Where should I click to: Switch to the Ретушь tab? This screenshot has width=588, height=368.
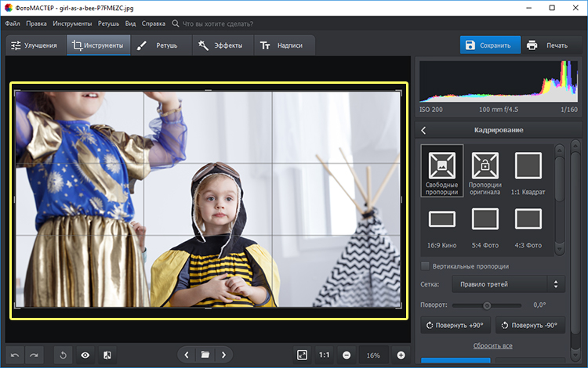click(x=158, y=45)
